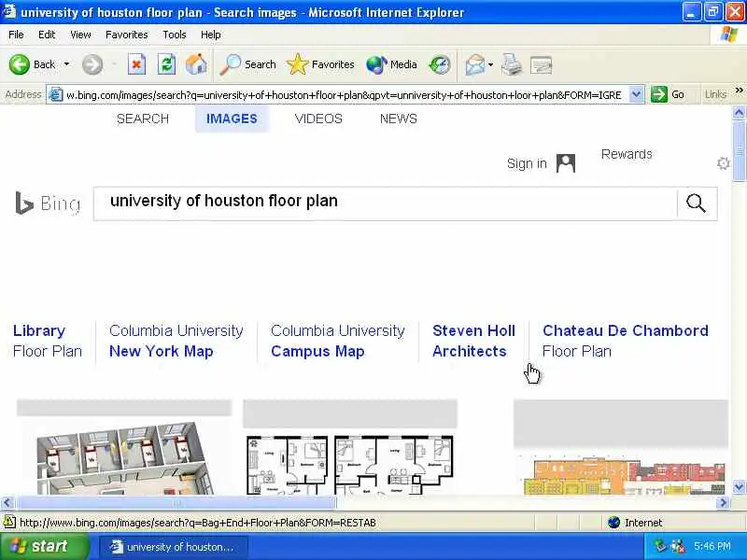Open Columbia University New York Map suggestion

click(176, 341)
